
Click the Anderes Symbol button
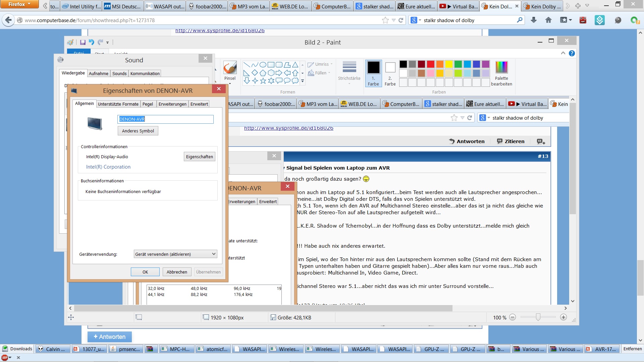(x=138, y=131)
